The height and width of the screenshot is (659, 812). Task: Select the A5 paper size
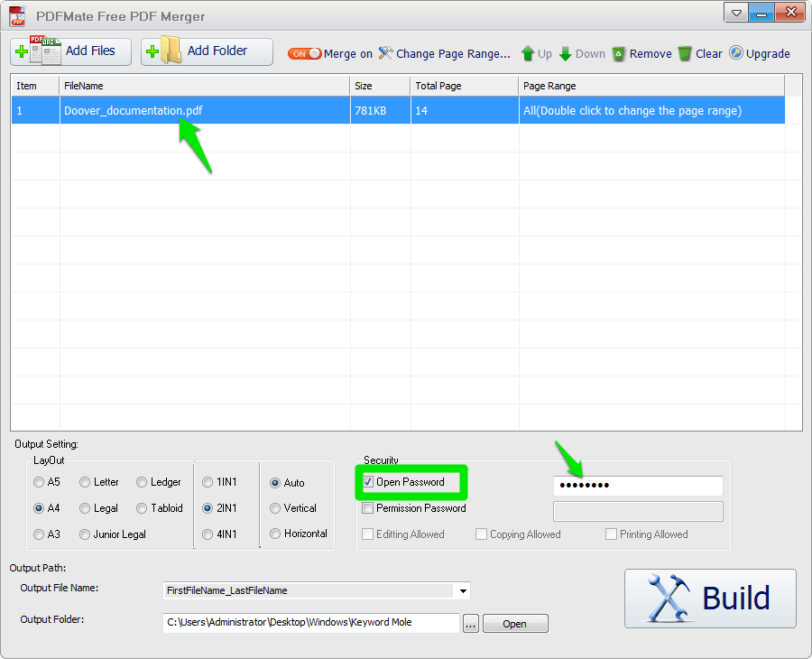pos(39,482)
